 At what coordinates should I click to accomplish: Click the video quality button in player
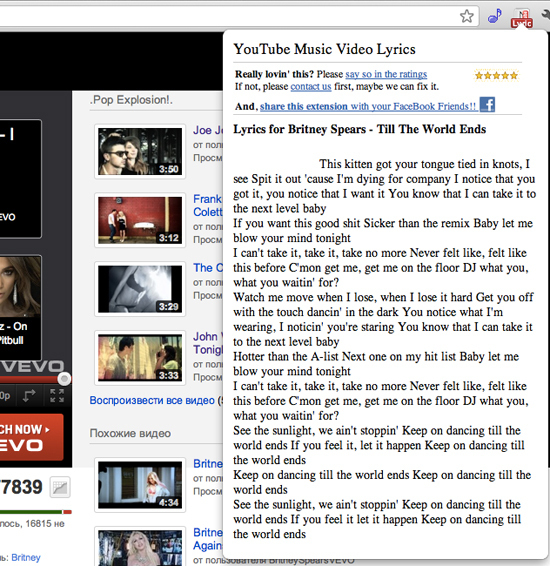(5, 396)
